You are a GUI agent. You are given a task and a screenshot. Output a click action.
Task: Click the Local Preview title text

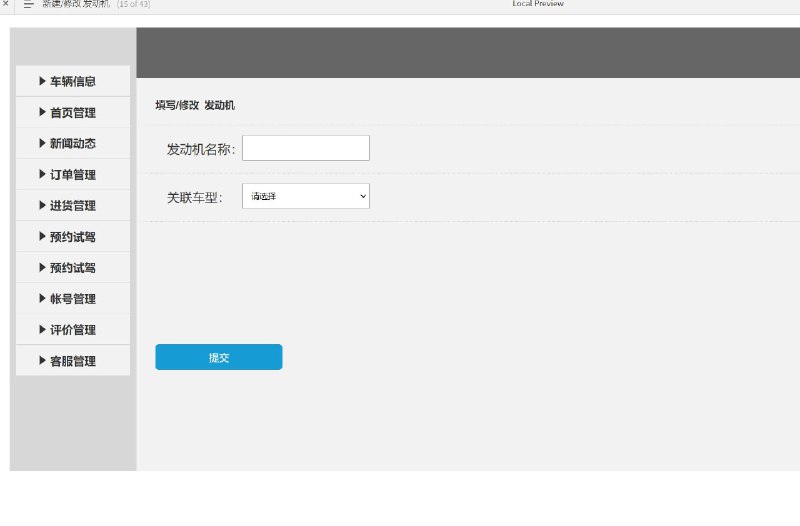pos(538,4)
